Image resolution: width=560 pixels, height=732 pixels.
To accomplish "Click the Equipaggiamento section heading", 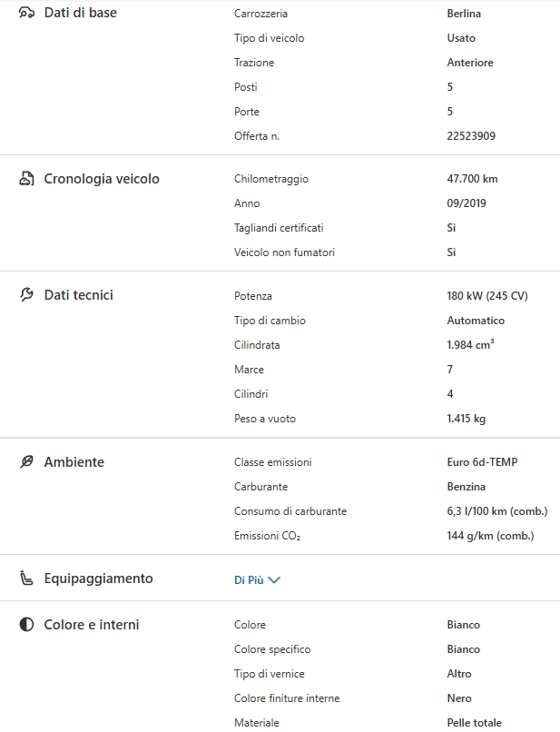I will [x=98, y=579].
